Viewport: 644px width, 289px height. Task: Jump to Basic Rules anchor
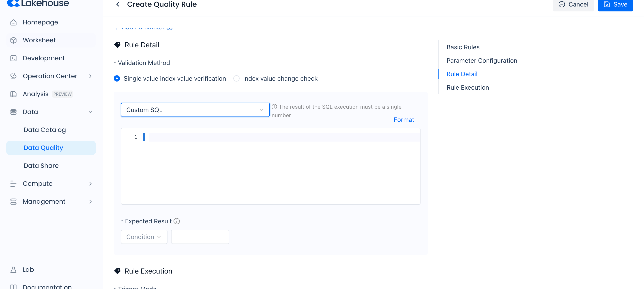point(463,47)
